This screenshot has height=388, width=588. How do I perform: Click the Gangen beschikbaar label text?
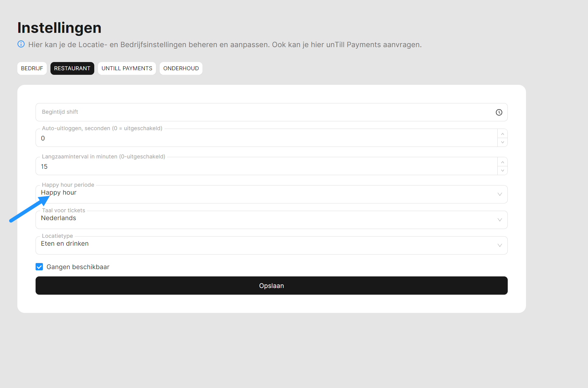pos(78,267)
